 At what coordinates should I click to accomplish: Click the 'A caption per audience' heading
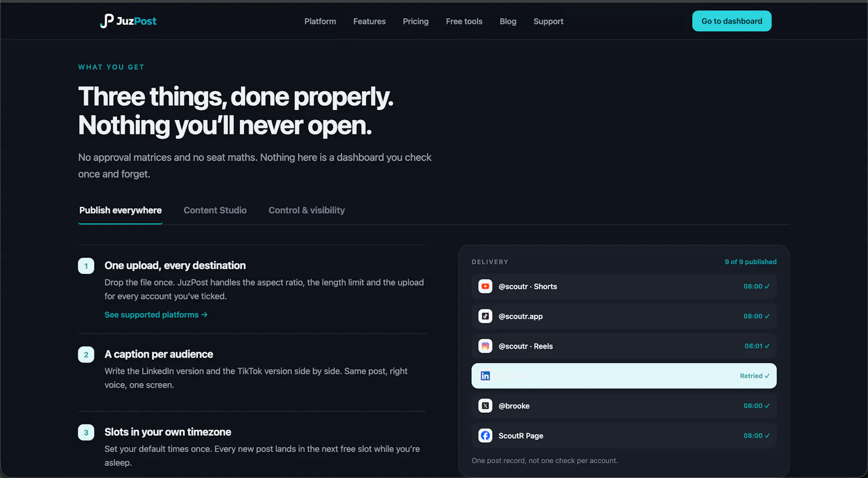159,354
